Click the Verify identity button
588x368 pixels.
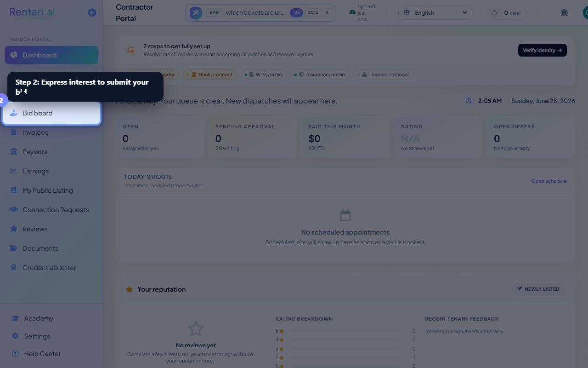pos(542,50)
